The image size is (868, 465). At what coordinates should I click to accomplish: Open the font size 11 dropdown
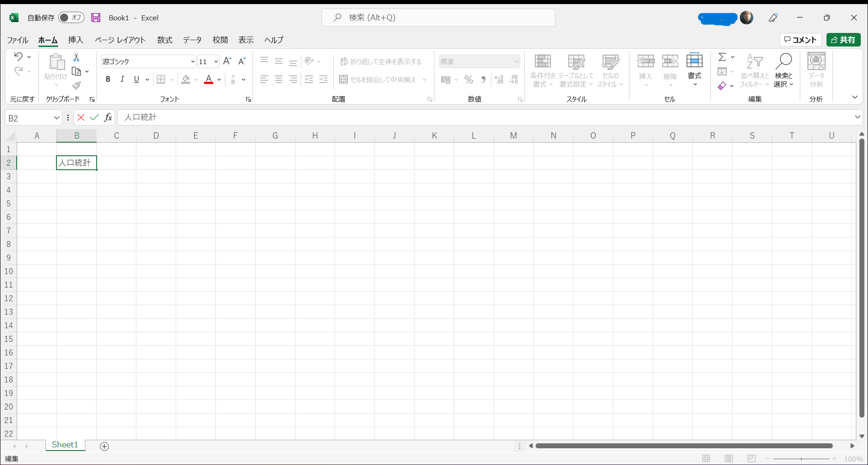click(216, 62)
